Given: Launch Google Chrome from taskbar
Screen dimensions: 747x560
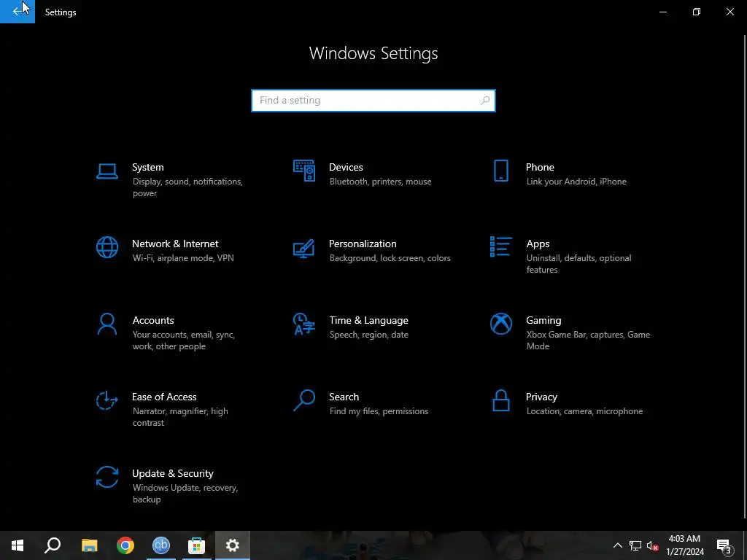Looking at the screenshot, I should point(125,545).
